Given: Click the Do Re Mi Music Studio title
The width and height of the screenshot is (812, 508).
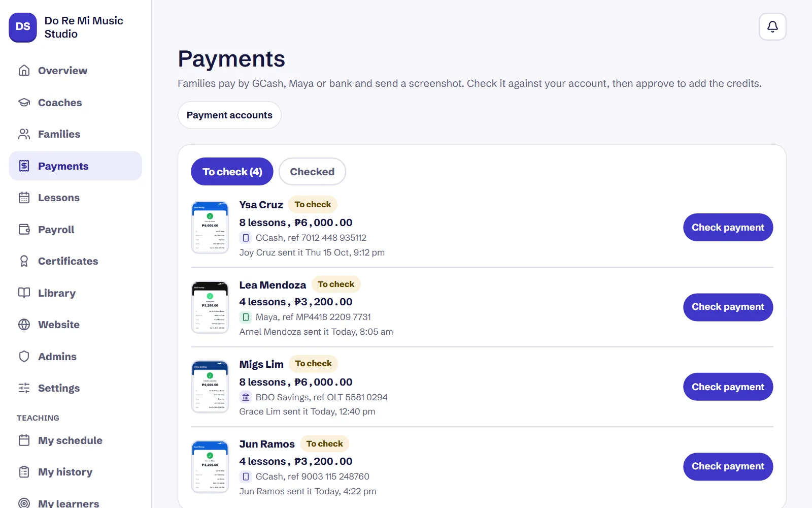Looking at the screenshot, I should pos(84,27).
